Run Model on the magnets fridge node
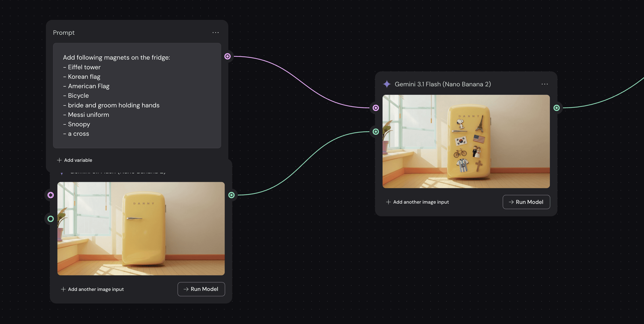Screen dimensions: 644x324 (526, 202)
